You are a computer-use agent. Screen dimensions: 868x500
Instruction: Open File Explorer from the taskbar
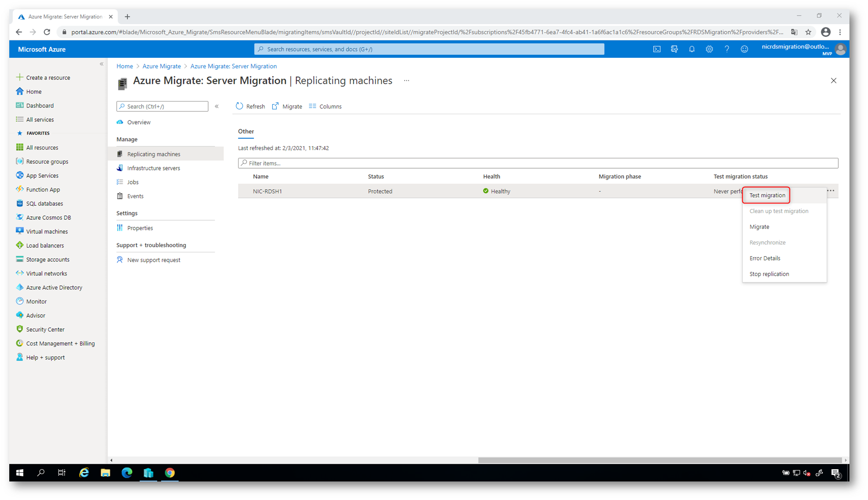105,473
